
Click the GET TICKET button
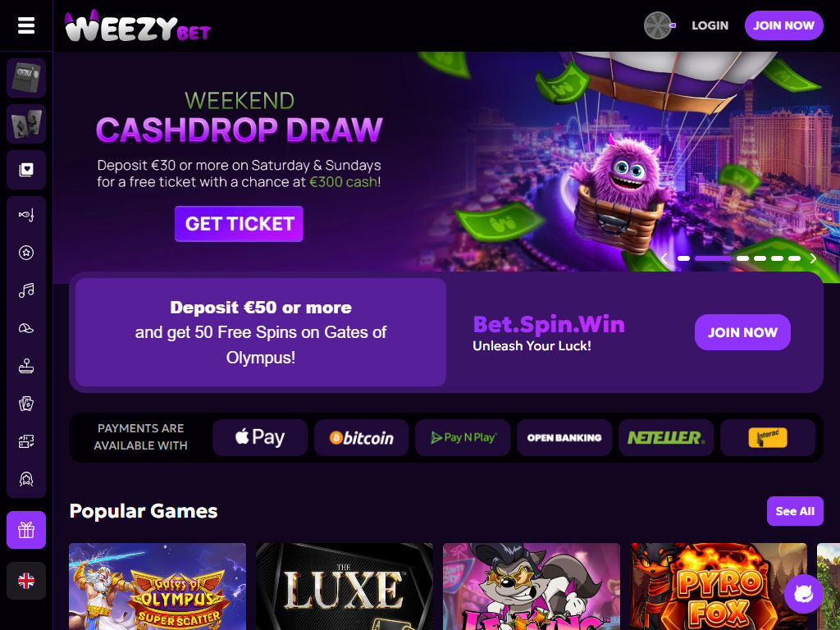(x=239, y=223)
